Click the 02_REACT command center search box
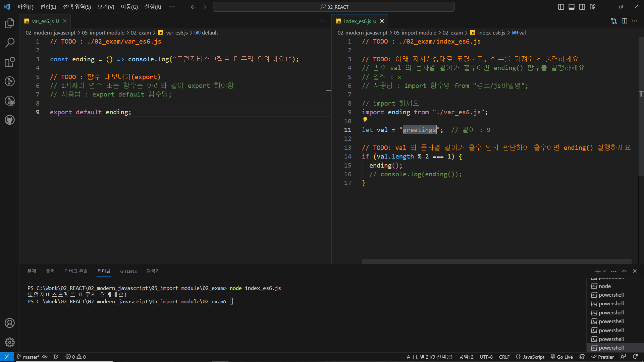This screenshot has width=644, height=362. (334, 7)
